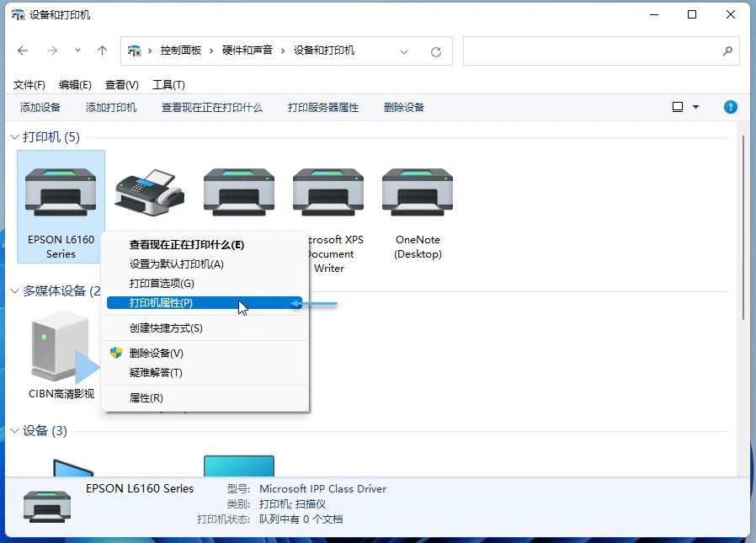Click the fax machine device icon
756x543 pixels.
(x=150, y=192)
